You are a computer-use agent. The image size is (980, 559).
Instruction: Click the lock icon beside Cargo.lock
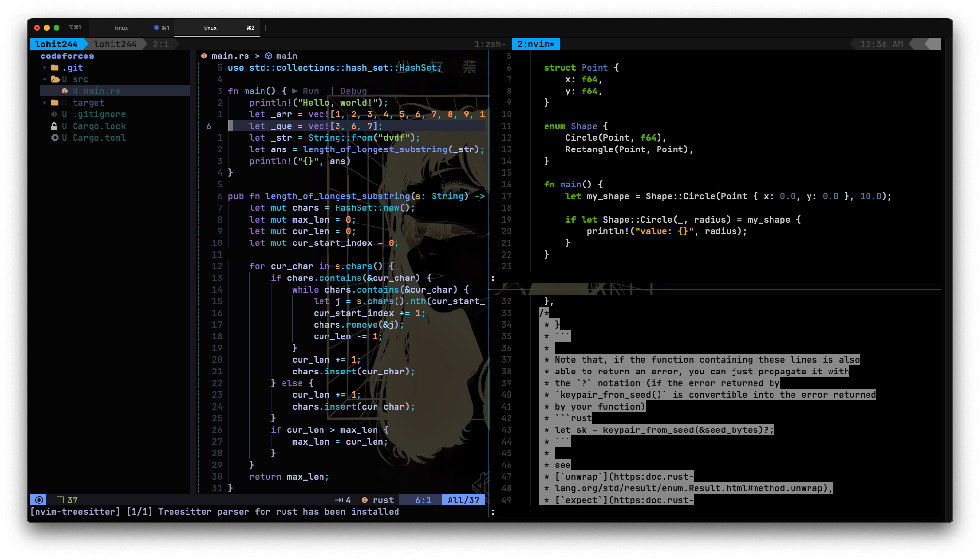pyautogui.click(x=54, y=126)
